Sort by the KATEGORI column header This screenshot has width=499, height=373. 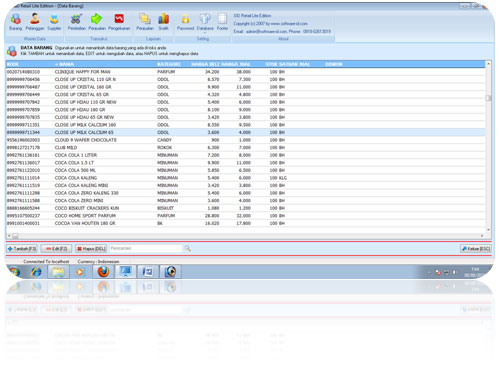coord(169,64)
